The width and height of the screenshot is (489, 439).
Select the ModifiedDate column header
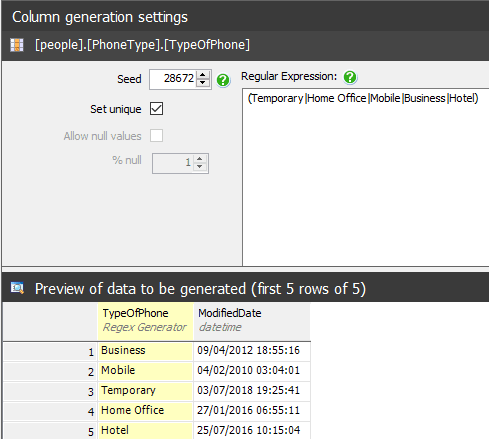[252, 321]
